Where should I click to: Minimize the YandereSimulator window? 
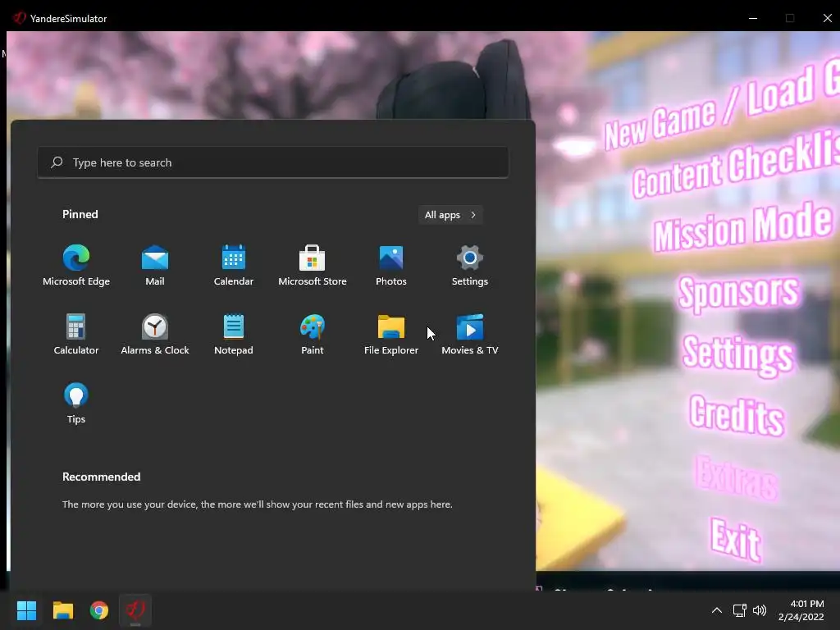click(753, 18)
